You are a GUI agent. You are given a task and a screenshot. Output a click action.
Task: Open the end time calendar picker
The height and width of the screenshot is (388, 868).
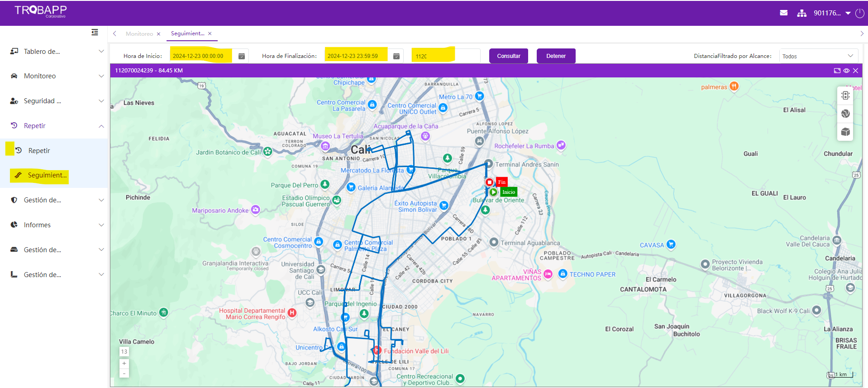point(396,56)
